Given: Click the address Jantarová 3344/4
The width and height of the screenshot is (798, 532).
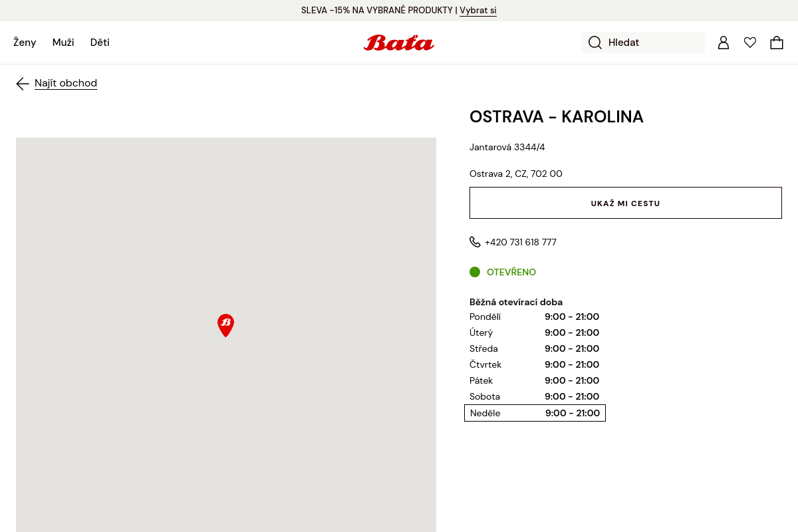Looking at the screenshot, I should [x=507, y=147].
